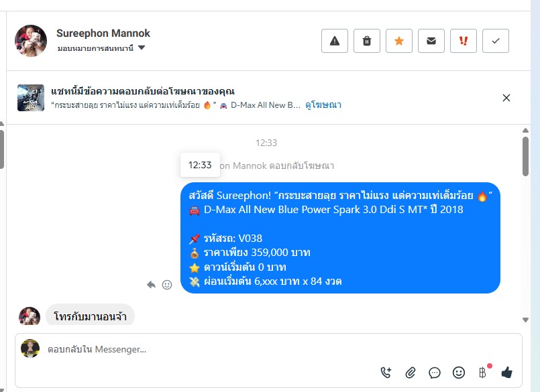The image size is (540, 392).
Task: Mark conversation done with checkmark
Action: point(496,41)
